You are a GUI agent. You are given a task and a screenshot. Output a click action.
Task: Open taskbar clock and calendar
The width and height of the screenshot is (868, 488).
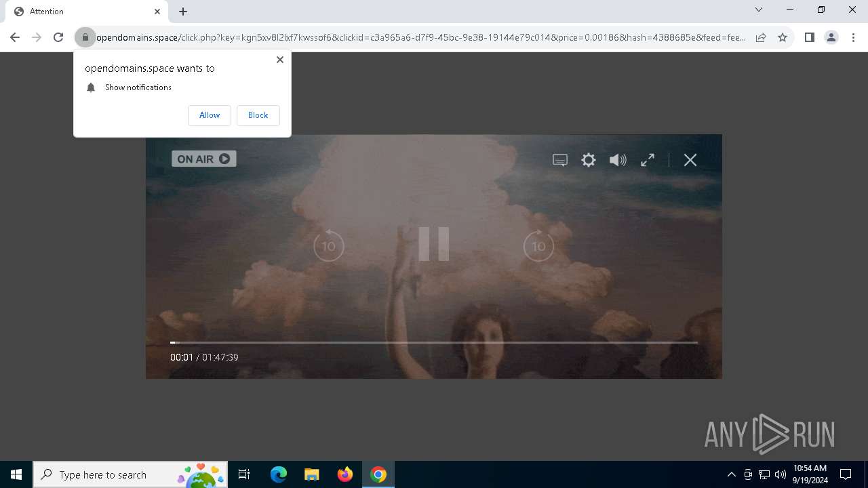click(x=810, y=474)
